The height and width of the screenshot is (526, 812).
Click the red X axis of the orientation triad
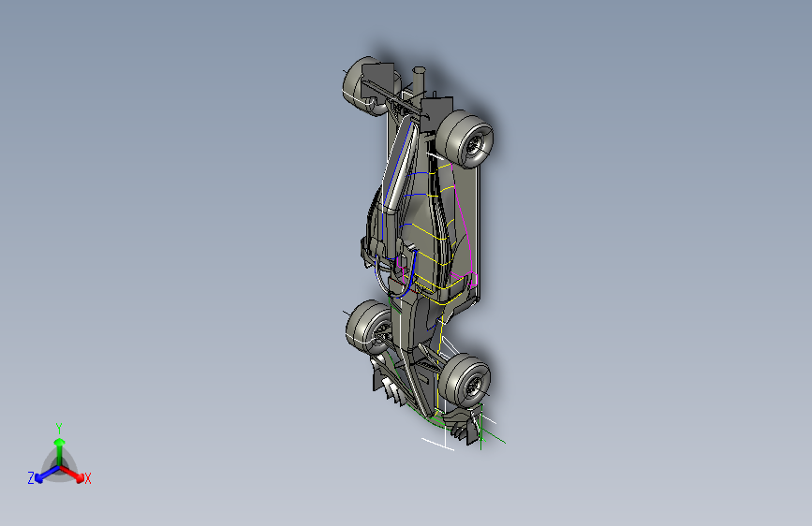[x=72, y=474]
